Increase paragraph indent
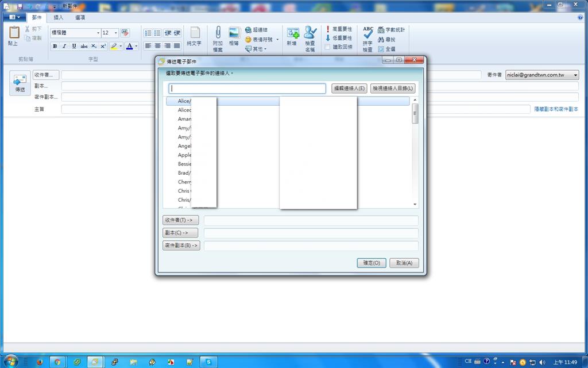Viewport: 588px width, 368px height. (177, 33)
